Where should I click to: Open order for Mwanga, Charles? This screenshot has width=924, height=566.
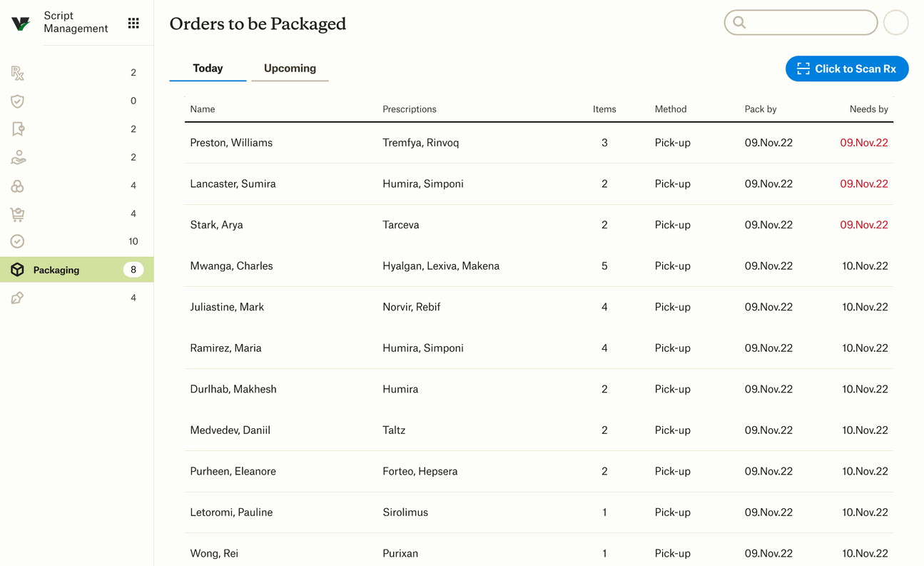click(539, 266)
